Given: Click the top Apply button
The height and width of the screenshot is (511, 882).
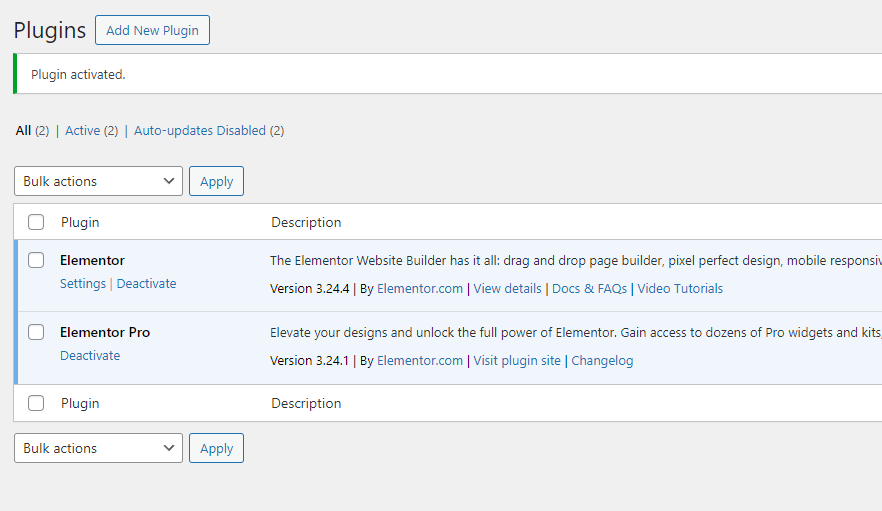Looking at the screenshot, I should coord(217,181).
